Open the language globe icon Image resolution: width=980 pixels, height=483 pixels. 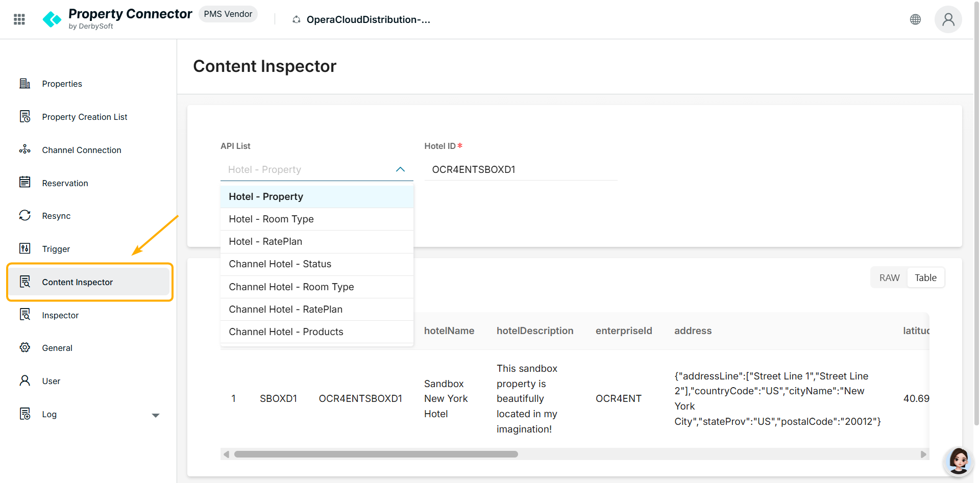[x=915, y=19]
